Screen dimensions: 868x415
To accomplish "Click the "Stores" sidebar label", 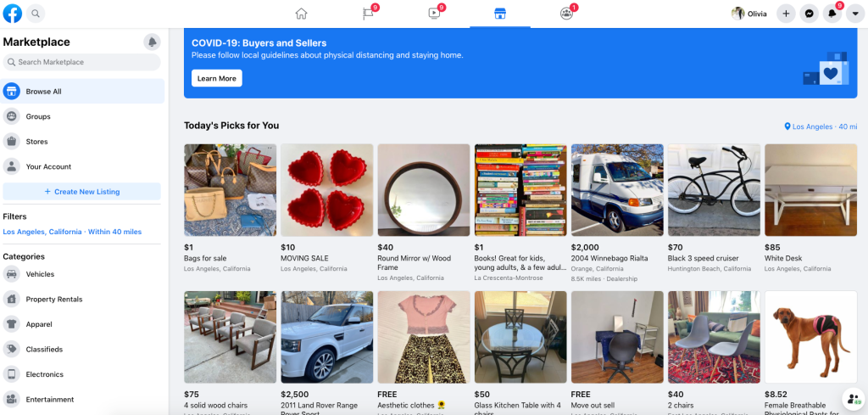I will [x=37, y=141].
